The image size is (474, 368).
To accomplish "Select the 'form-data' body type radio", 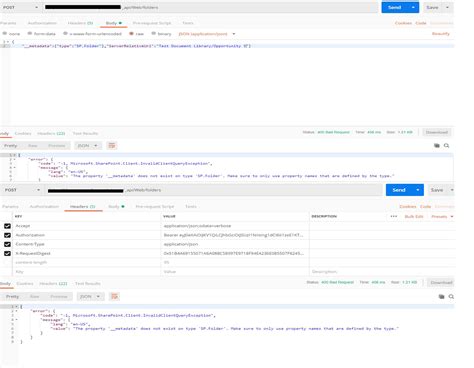I will pos(30,34).
